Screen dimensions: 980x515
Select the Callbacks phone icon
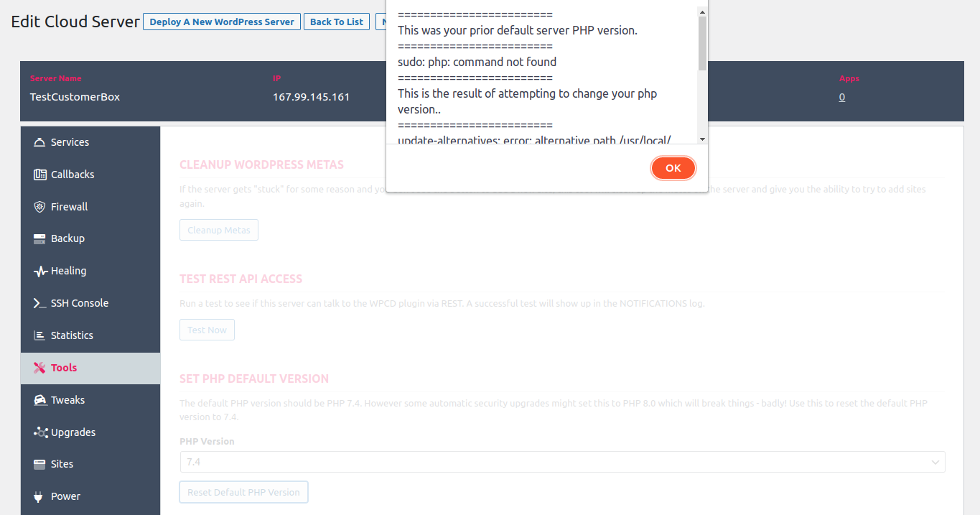pos(40,175)
